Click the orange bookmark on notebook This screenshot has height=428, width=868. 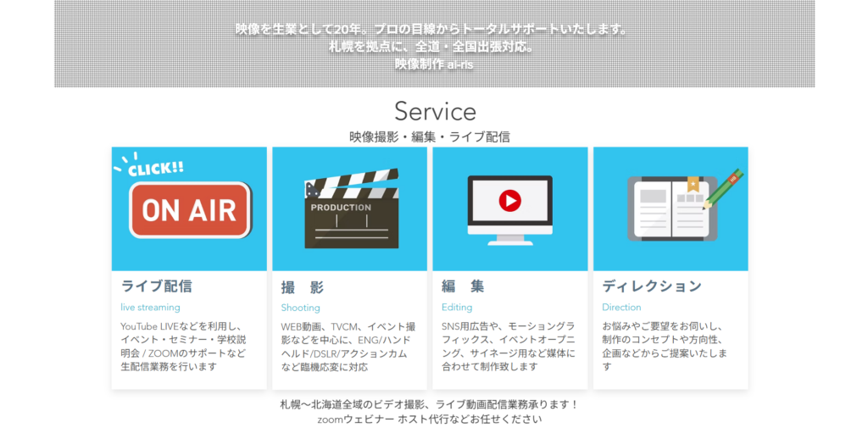click(693, 183)
